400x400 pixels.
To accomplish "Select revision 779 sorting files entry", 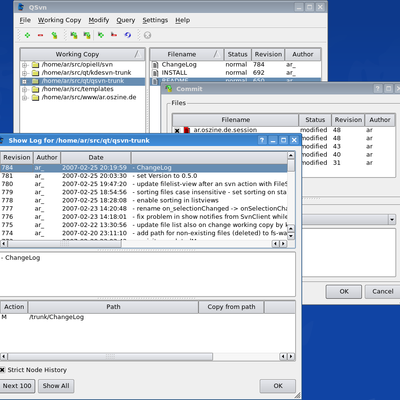I will tap(143, 192).
